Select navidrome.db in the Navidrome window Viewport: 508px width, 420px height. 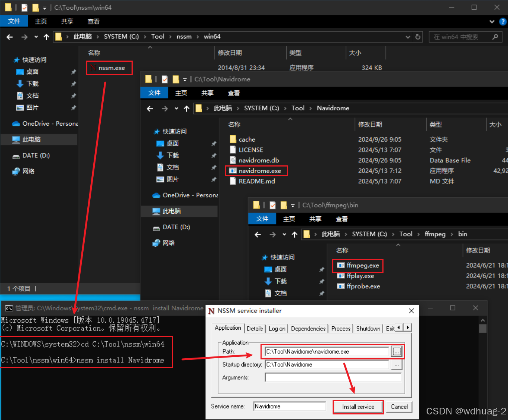tap(258, 160)
